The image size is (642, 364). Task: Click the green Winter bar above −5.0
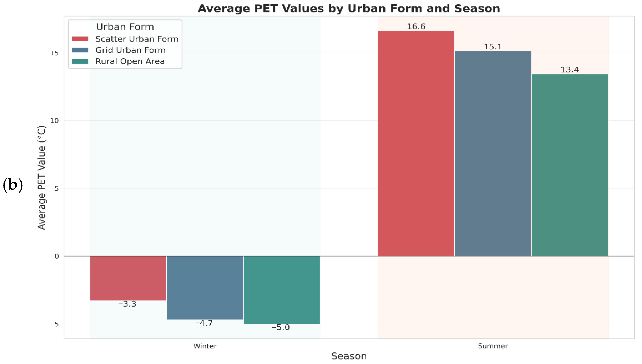tap(282, 290)
